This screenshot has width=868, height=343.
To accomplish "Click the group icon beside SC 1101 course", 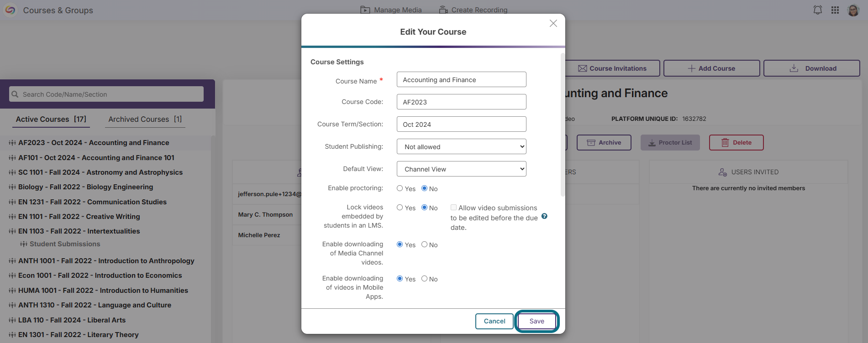I will (12, 172).
